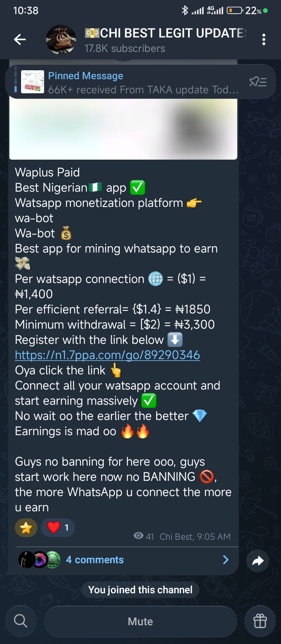Mute the channel notifications
281x644 pixels.
point(140,621)
